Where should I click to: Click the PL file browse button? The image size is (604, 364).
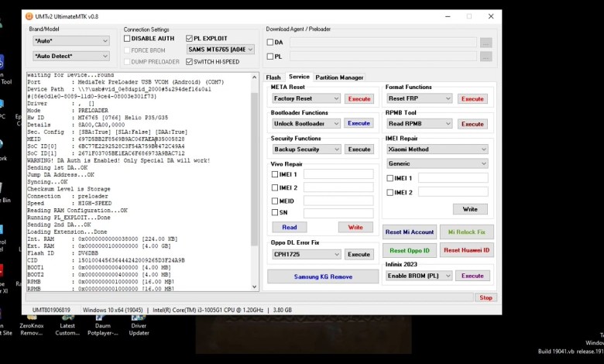[486, 57]
